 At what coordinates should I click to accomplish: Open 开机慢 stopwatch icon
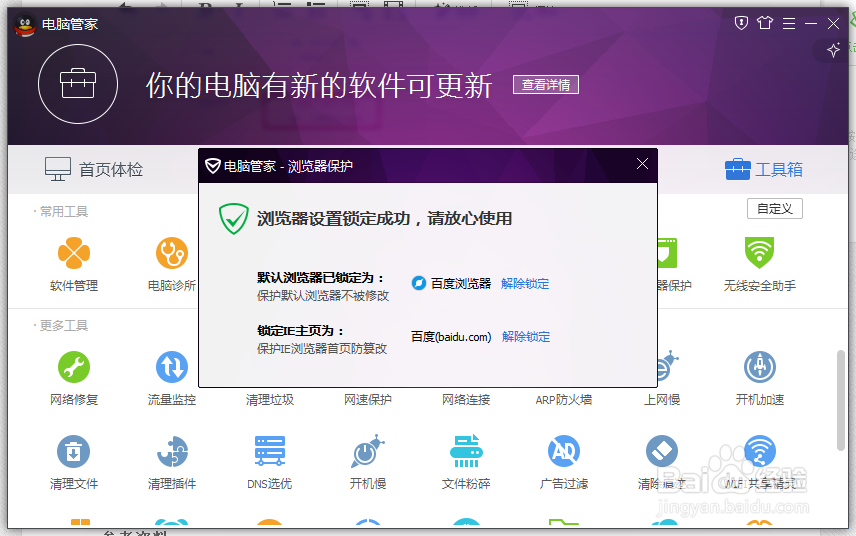(367, 451)
